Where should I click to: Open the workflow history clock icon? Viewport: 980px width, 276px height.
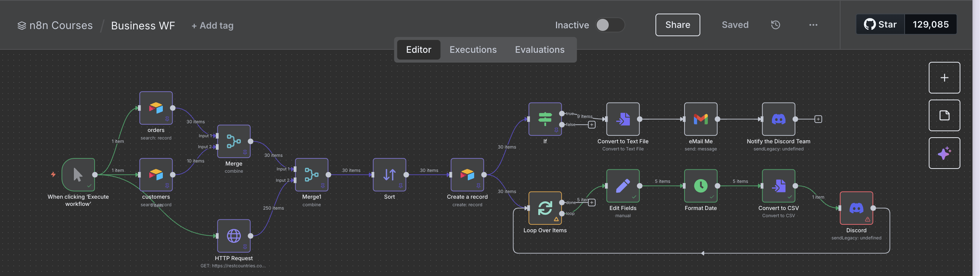pyautogui.click(x=775, y=25)
